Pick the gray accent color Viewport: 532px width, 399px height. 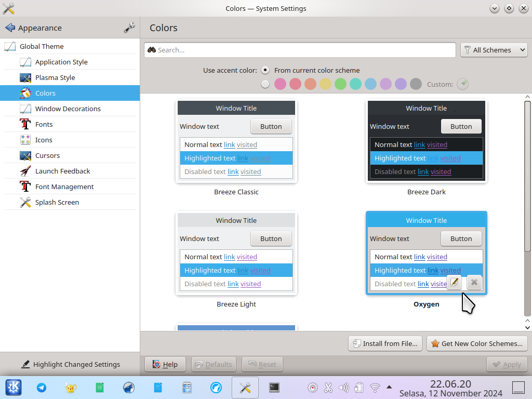coord(416,84)
